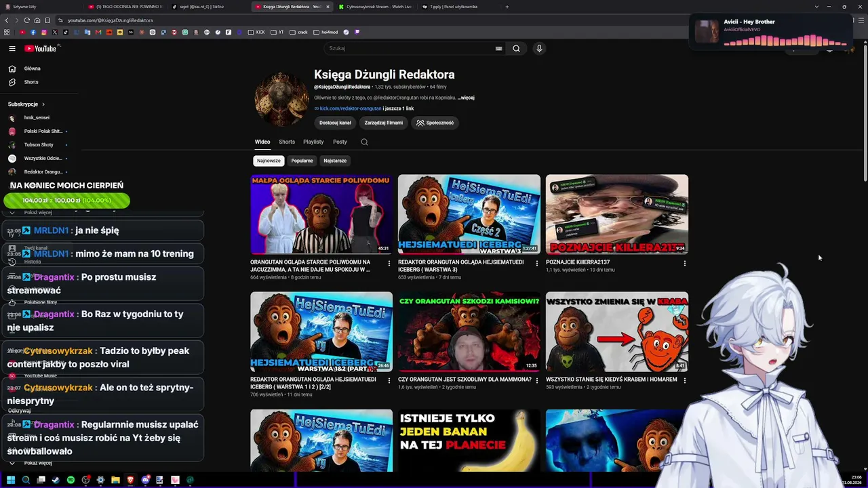Go to the YouTube home logo
This screenshot has width=868, height=488.
(41, 48)
